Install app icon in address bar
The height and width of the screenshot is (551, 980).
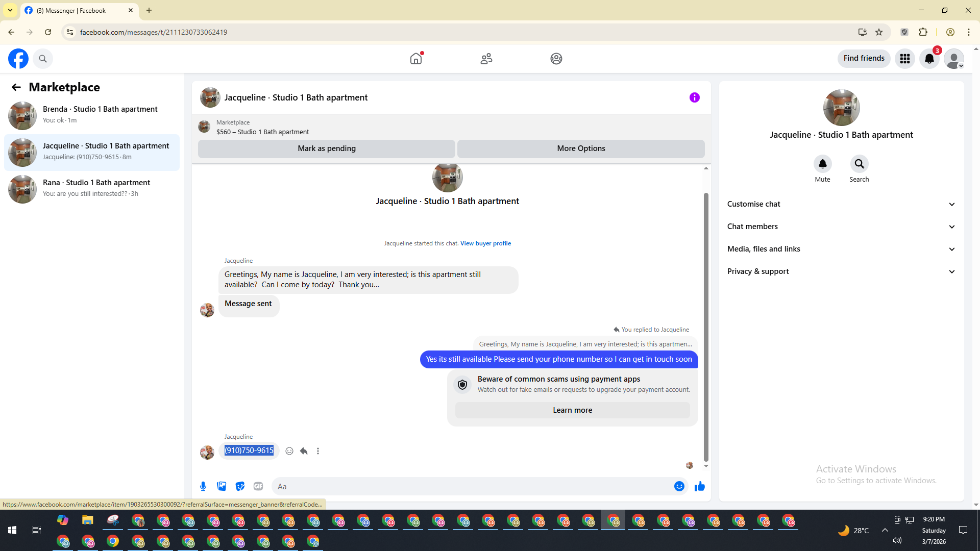point(863,32)
